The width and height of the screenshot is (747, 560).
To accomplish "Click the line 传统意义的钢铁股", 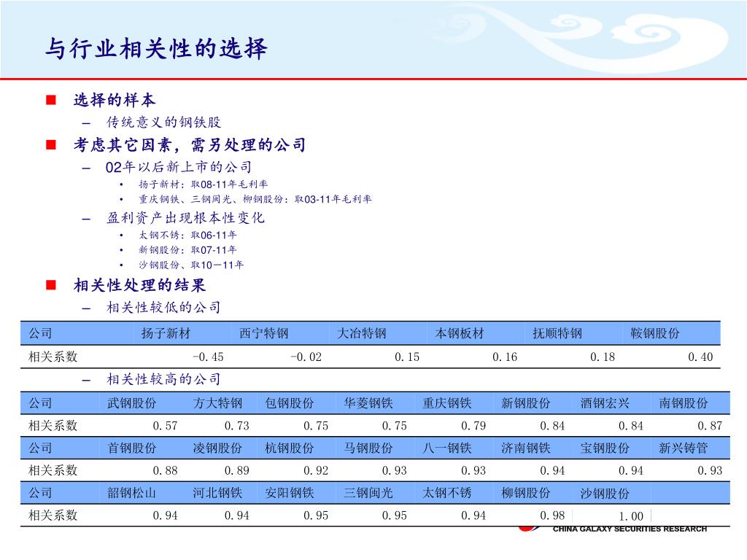I will tap(163, 122).
